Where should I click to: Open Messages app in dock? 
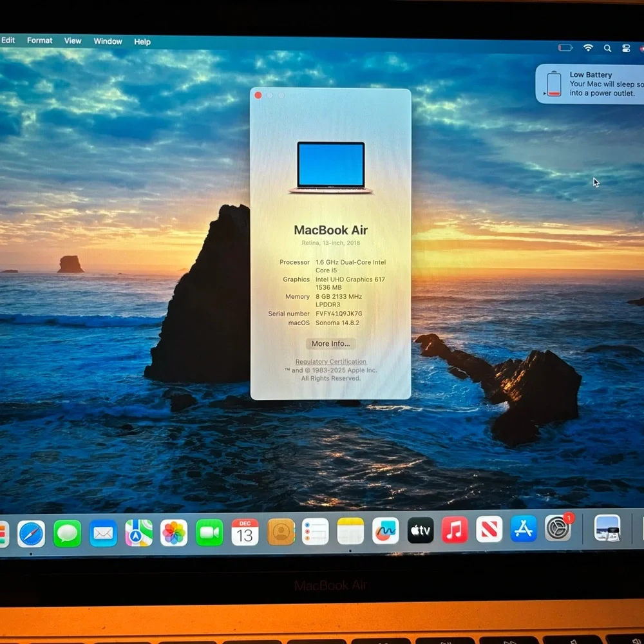[x=68, y=533]
